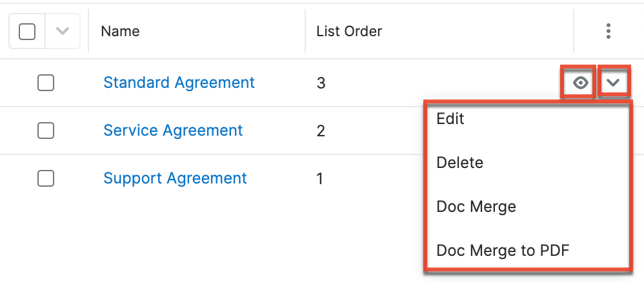Check the Service Agreement row checkbox
644x283 pixels.
point(46,131)
